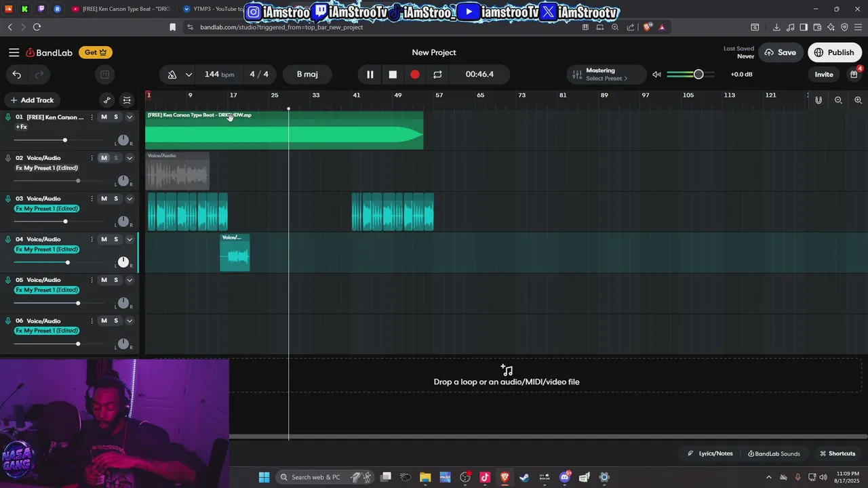Redo the last undone action
Screen dimensions: 868x488
click(x=39, y=75)
